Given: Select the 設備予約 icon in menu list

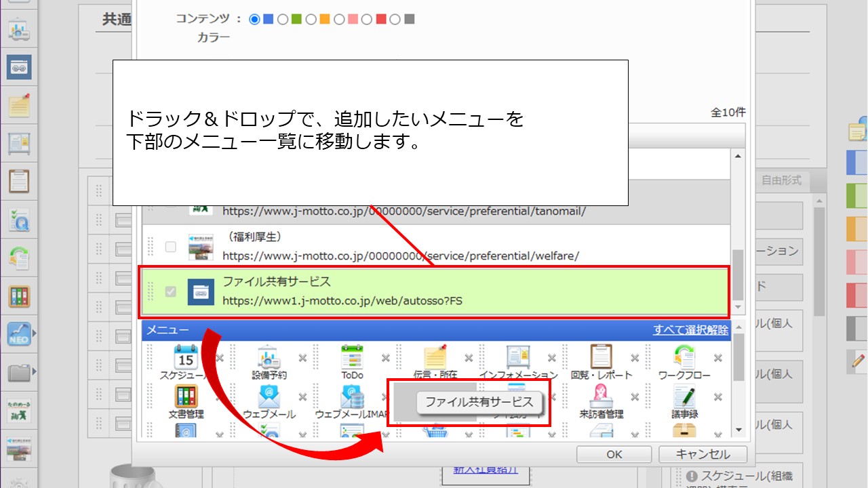Looking at the screenshot, I should pyautogui.click(x=269, y=357).
